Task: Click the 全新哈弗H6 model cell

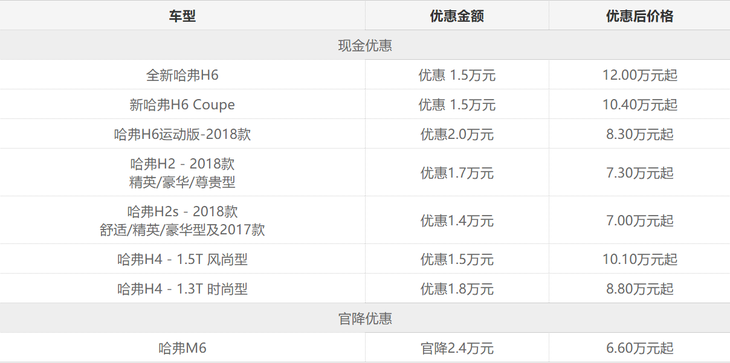Action: pyautogui.click(x=182, y=75)
